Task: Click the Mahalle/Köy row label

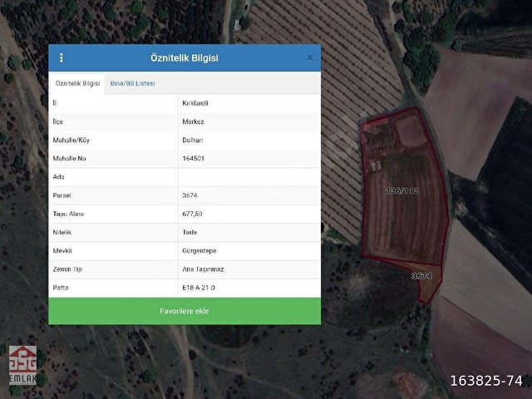Action: click(x=71, y=140)
